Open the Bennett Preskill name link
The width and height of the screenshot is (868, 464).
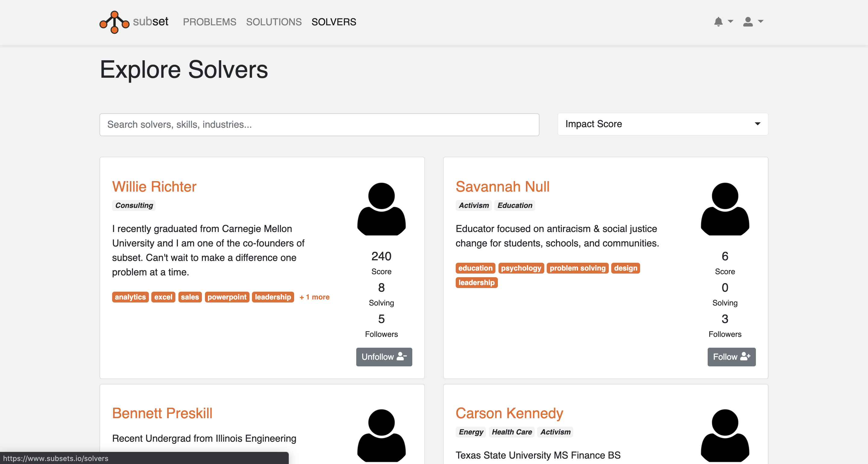tap(162, 413)
